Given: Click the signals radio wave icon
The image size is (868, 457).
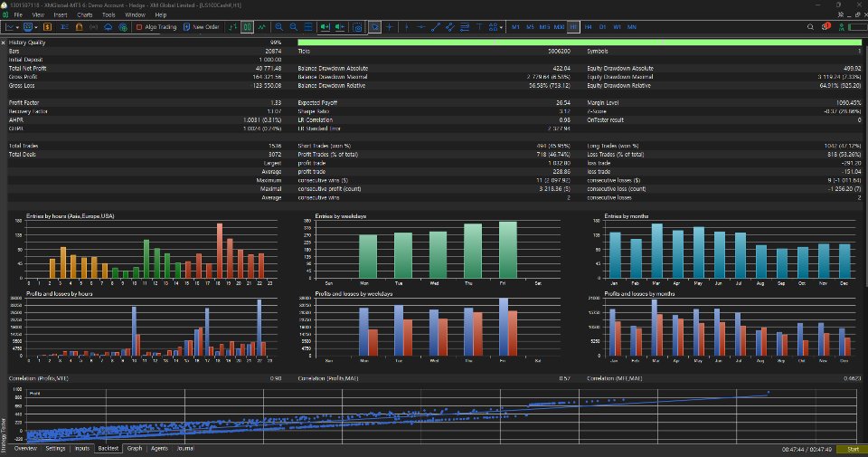Looking at the screenshot, I should 93,26.
